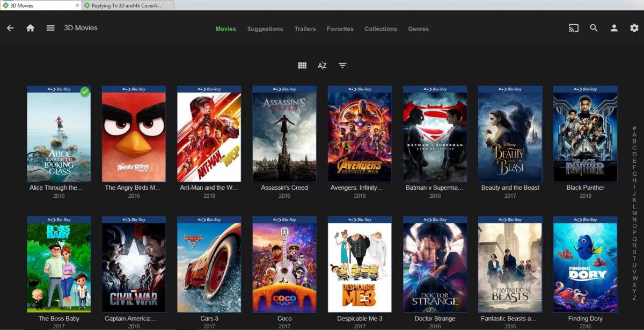The width and height of the screenshot is (644, 330).
Task: Jump to letter M in alphabet picker
Action: (x=634, y=213)
